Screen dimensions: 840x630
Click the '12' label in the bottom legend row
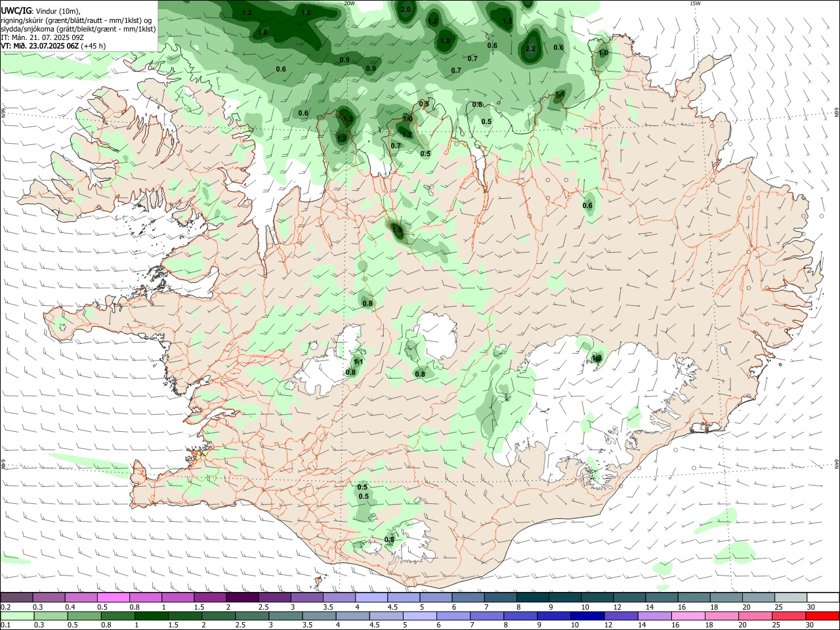pos(608,625)
